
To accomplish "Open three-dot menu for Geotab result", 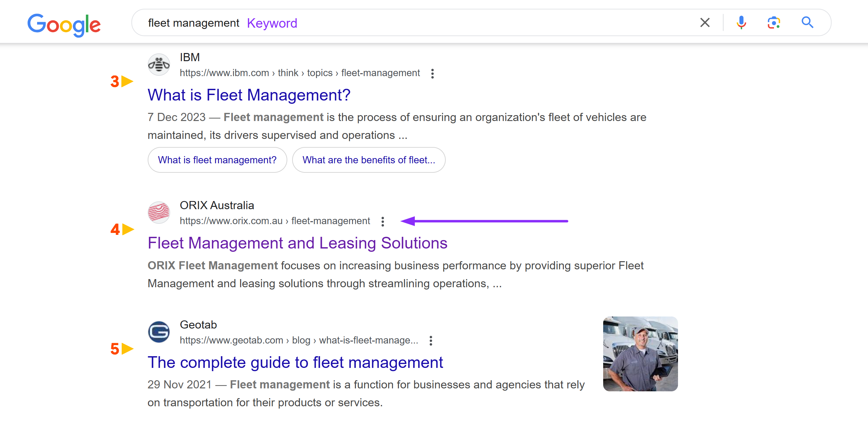I will [x=431, y=341].
